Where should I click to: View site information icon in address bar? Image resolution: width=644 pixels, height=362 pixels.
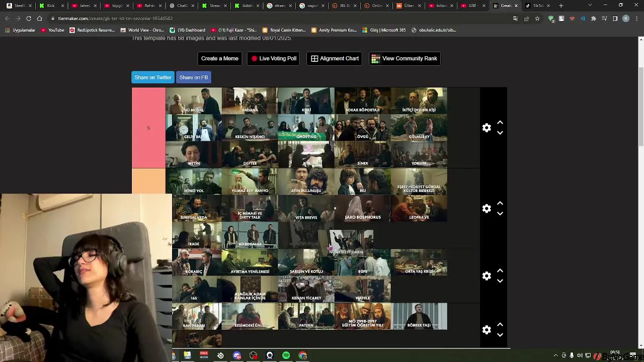click(52, 19)
